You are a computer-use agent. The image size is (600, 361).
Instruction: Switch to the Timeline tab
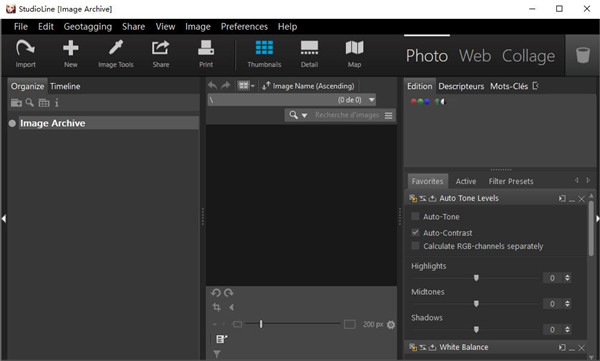pos(65,86)
